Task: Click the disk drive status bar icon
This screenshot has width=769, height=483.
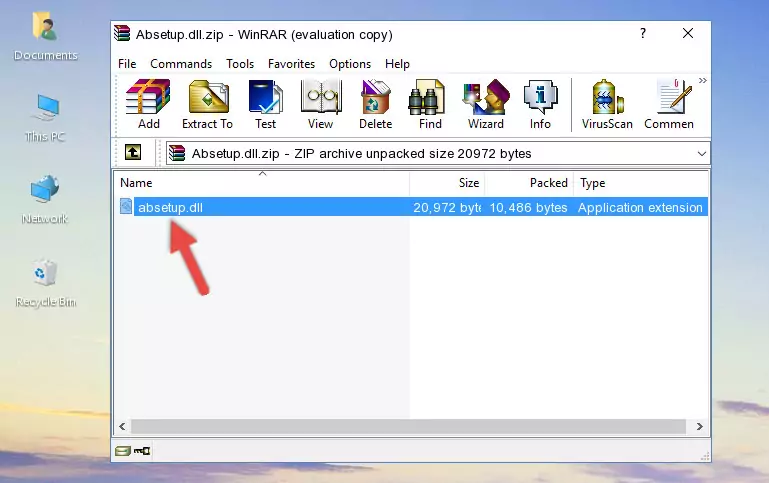Action: coord(123,451)
